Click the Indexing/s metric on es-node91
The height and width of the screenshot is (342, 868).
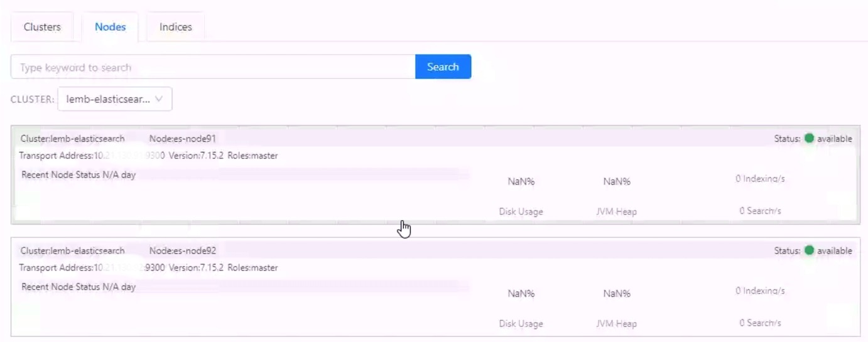[x=760, y=179]
